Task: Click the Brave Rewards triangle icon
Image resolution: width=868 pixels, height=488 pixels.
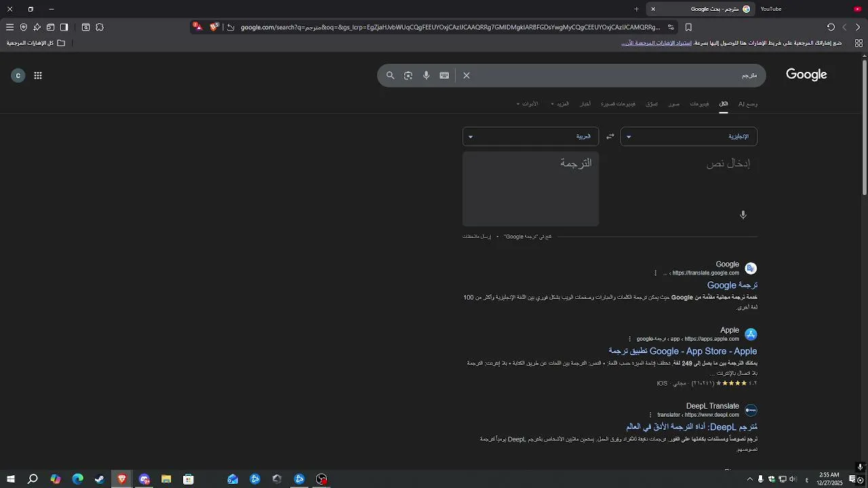Action: pos(197,27)
